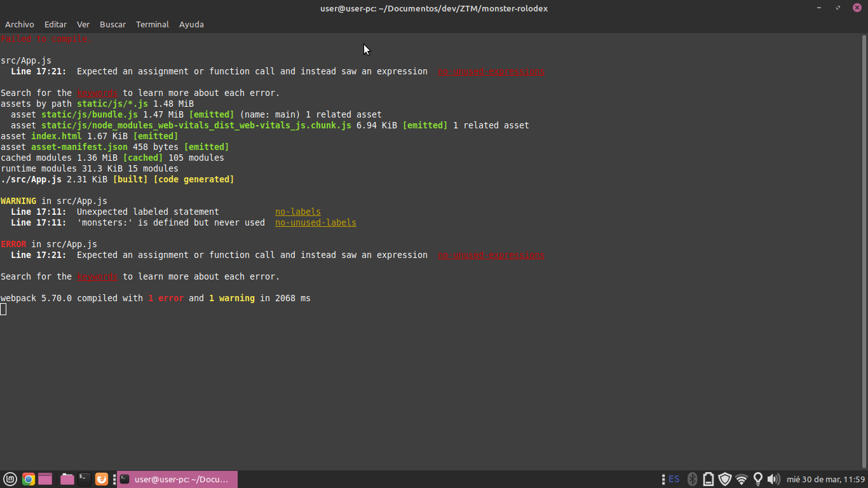This screenshot has height=488, width=868.
Task: Open the first no-unused-expressions link under src/App.js
Action: [x=491, y=71]
